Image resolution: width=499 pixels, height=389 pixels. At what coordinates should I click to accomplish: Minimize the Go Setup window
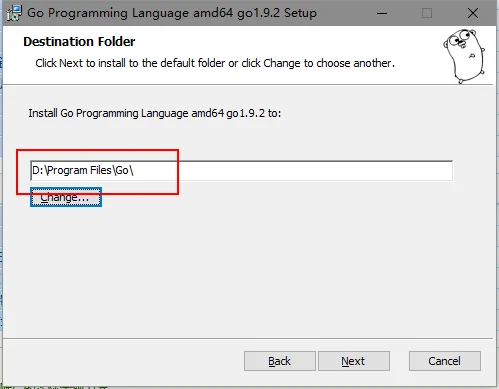382,13
